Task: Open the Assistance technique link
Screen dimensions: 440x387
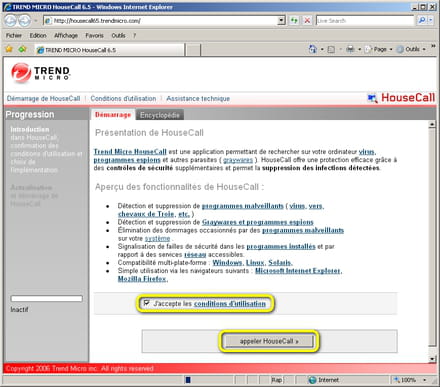Action: coord(198,99)
